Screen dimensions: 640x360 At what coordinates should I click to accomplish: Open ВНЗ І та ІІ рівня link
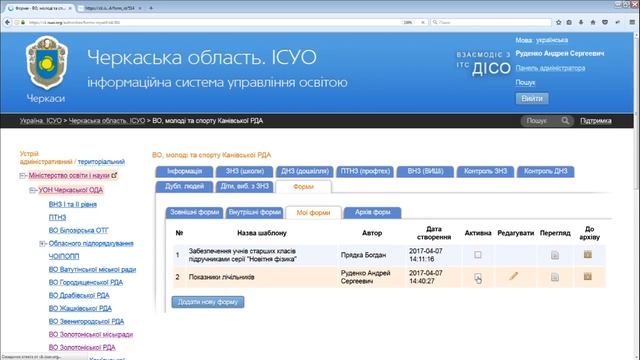(x=73, y=204)
